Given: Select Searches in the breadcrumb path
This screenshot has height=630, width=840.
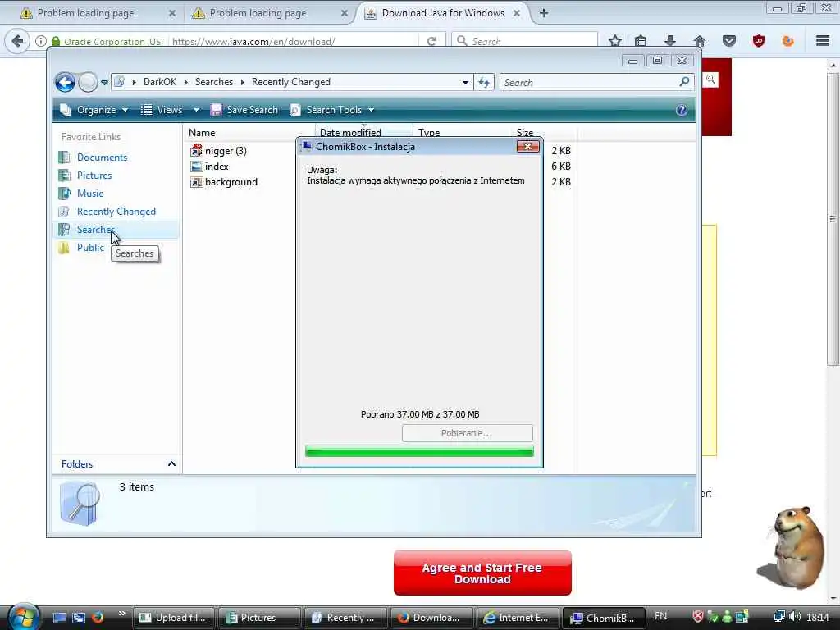Looking at the screenshot, I should 214,82.
